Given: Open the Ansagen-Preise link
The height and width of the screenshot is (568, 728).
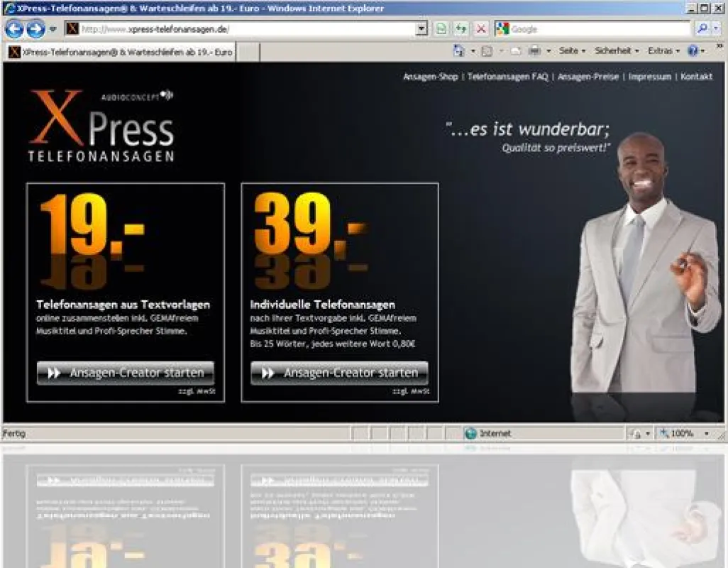Looking at the screenshot, I should click(588, 77).
